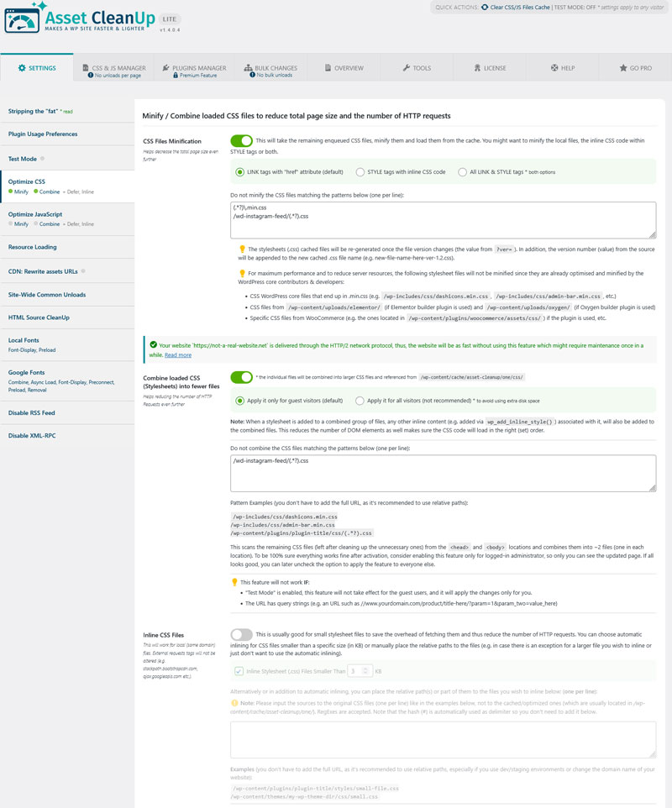
Task: Select STYLE tags with inline CSS code radio
Action: click(x=360, y=172)
